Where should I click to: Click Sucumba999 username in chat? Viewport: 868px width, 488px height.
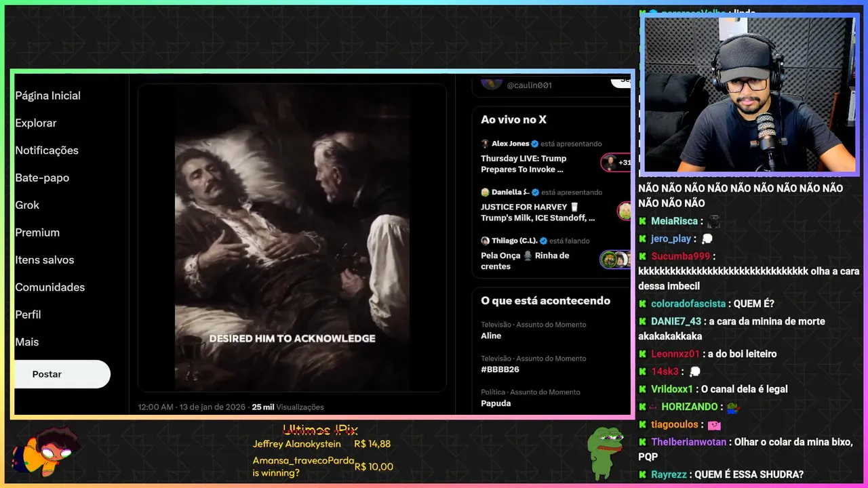681,256
